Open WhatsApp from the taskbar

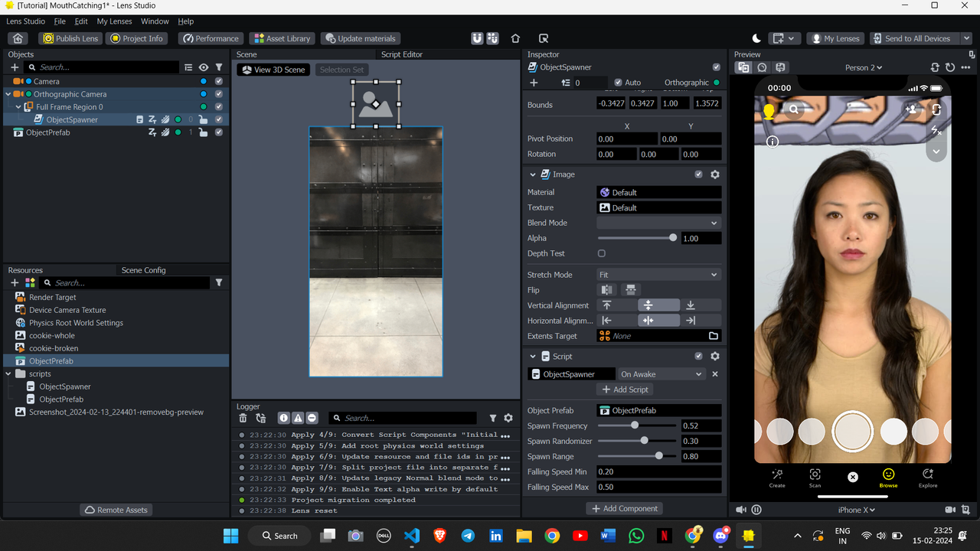636,536
